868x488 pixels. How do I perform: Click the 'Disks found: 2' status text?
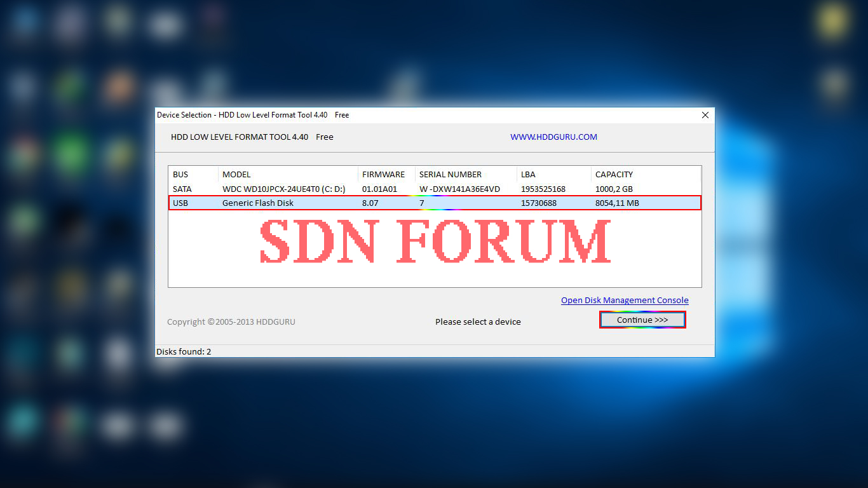tap(184, 351)
